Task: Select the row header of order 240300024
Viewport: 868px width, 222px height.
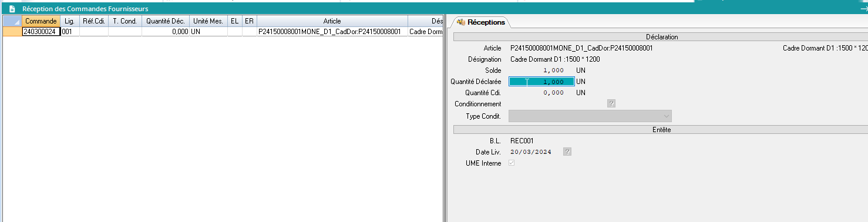Action: [x=12, y=32]
